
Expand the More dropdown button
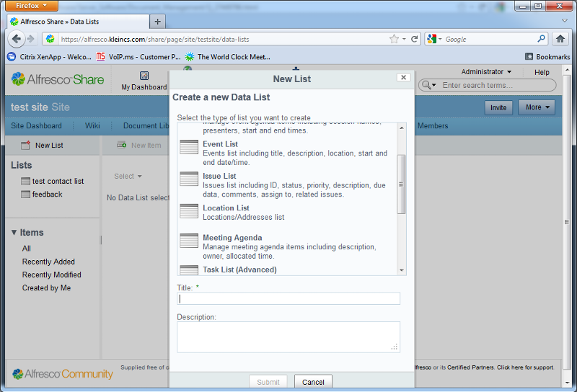(x=537, y=107)
